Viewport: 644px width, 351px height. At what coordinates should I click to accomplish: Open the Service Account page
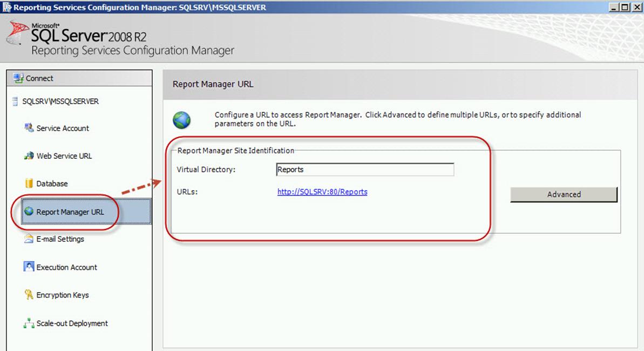[63, 128]
